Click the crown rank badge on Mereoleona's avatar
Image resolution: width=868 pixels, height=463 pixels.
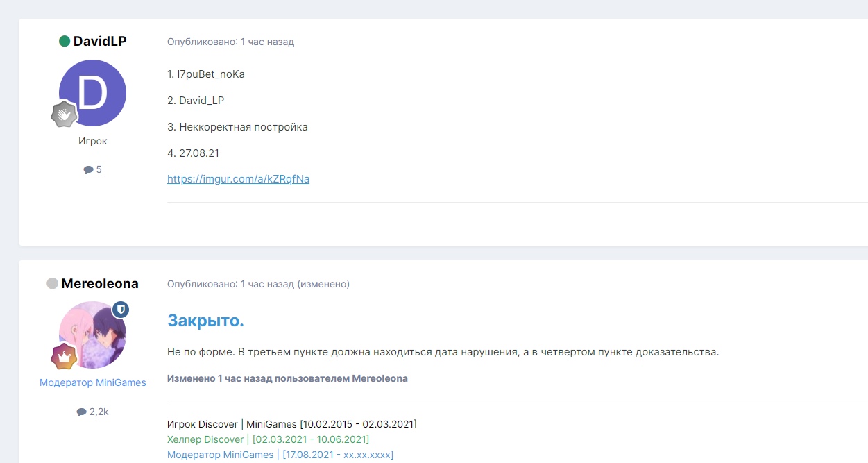point(64,356)
